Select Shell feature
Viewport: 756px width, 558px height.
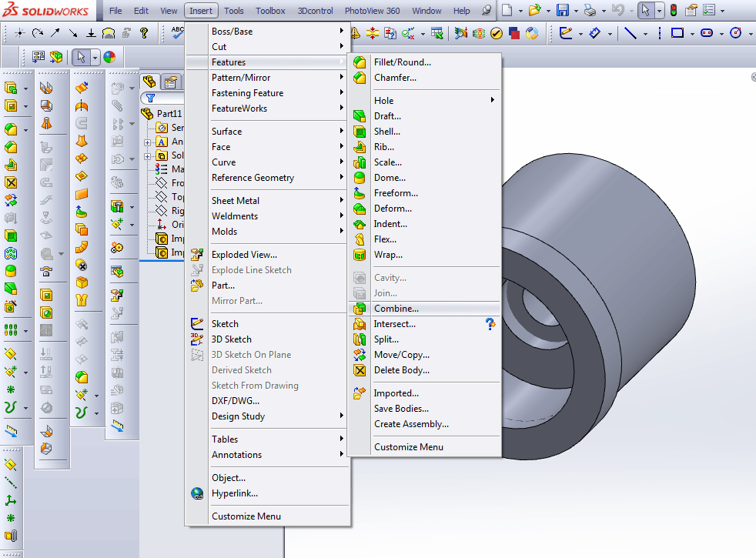[x=386, y=132]
